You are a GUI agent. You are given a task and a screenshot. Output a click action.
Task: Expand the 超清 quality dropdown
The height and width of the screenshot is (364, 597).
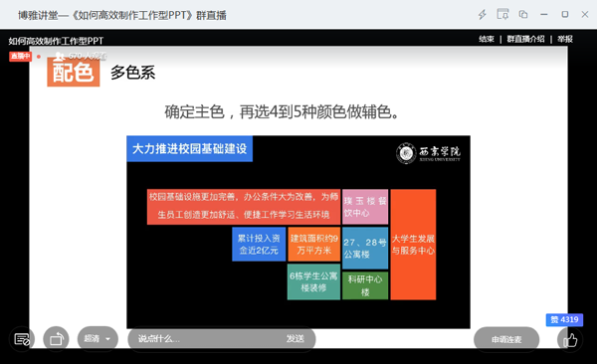click(x=98, y=338)
